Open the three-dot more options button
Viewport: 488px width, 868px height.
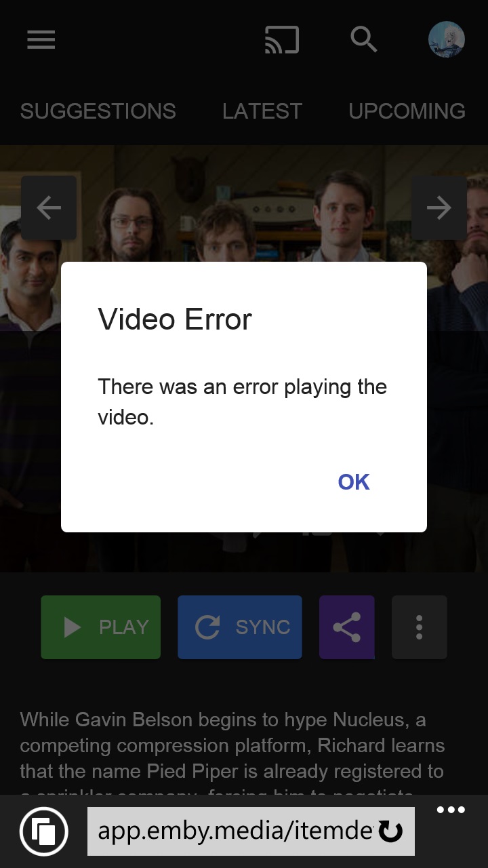(419, 627)
